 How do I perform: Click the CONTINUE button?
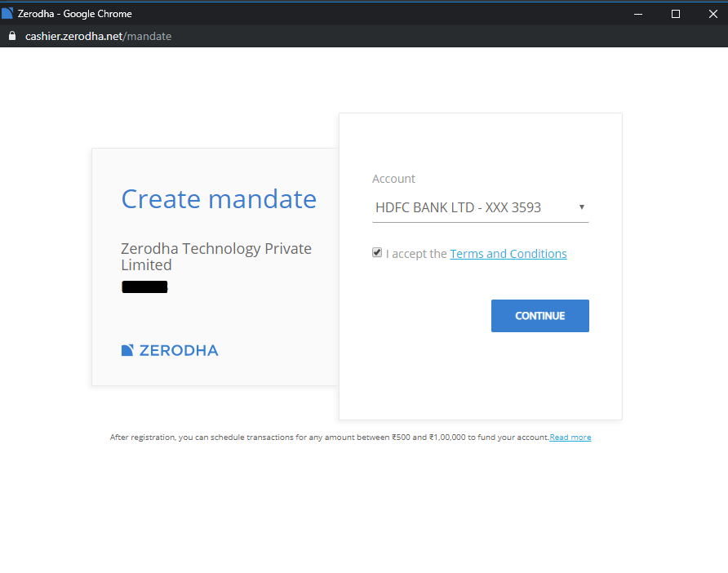click(x=540, y=316)
